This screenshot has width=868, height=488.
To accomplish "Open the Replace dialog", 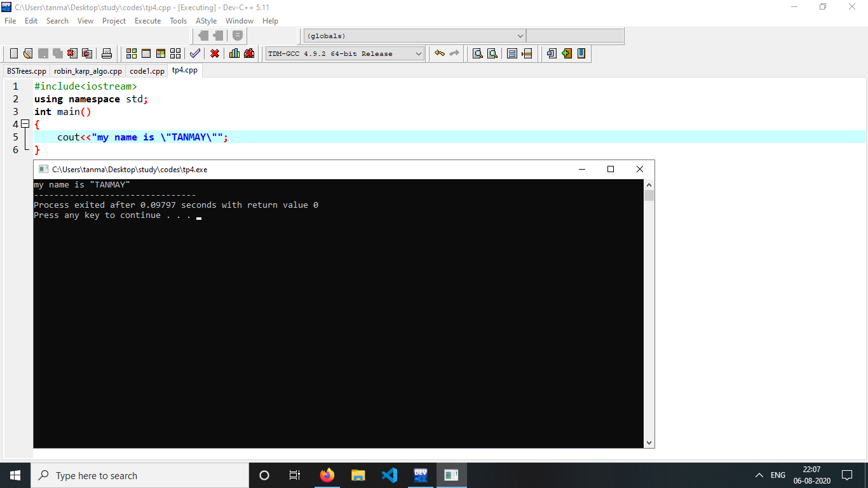I will pos(492,53).
